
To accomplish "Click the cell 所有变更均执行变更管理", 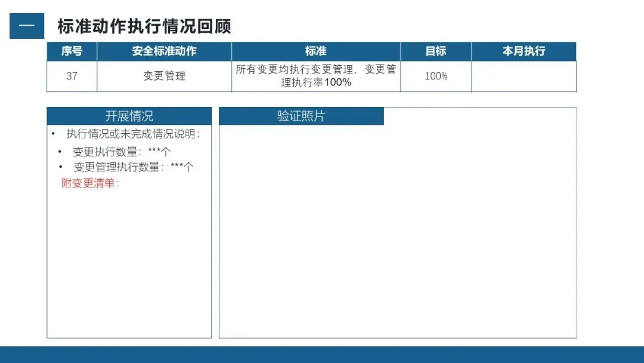I will point(316,76).
